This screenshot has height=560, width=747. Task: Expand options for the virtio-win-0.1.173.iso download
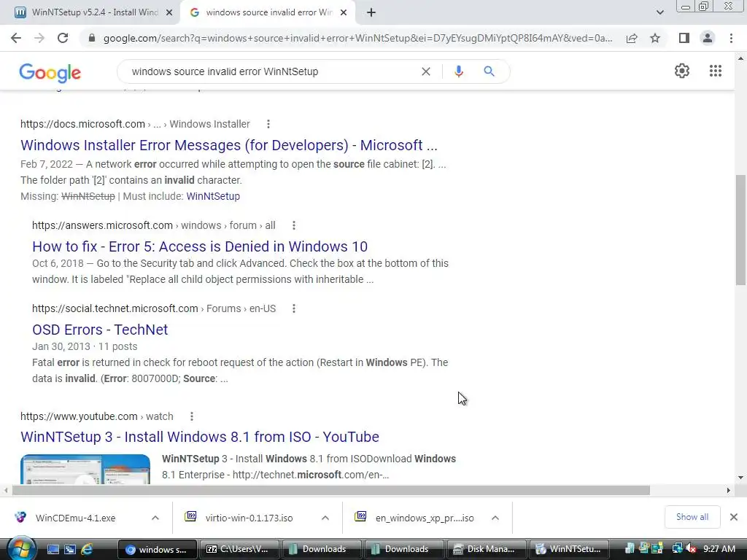pos(325,518)
